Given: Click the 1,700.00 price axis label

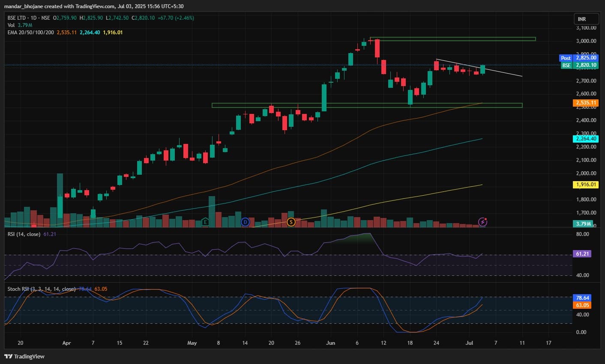Looking at the screenshot, I should [586, 213].
